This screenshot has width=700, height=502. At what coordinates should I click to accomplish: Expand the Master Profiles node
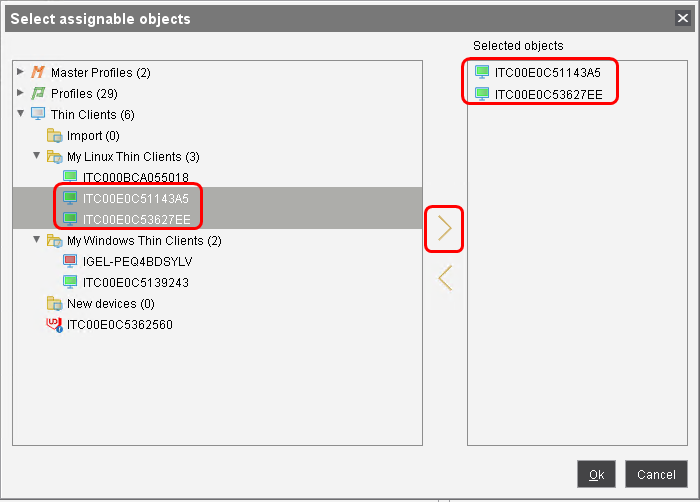(x=21, y=73)
